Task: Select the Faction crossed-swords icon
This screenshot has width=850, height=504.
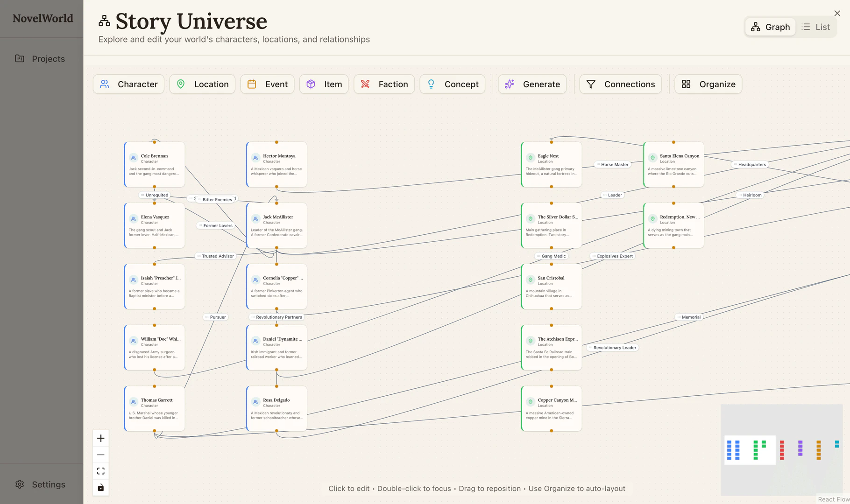Action: click(x=366, y=84)
